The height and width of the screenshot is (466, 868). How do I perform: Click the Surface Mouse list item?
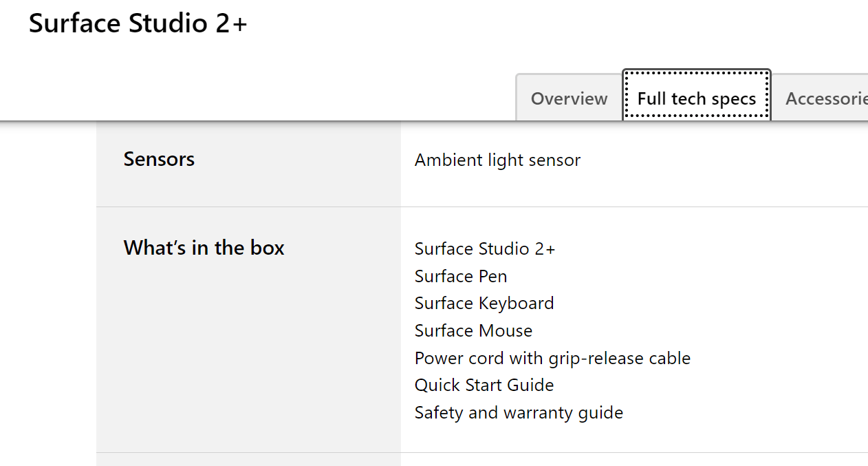(473, 330)
